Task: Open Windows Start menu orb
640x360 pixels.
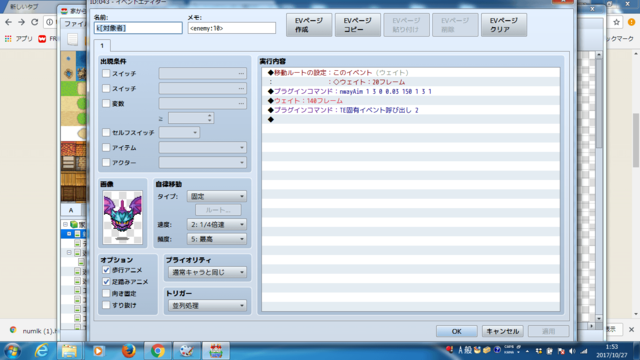Action: 12,351
